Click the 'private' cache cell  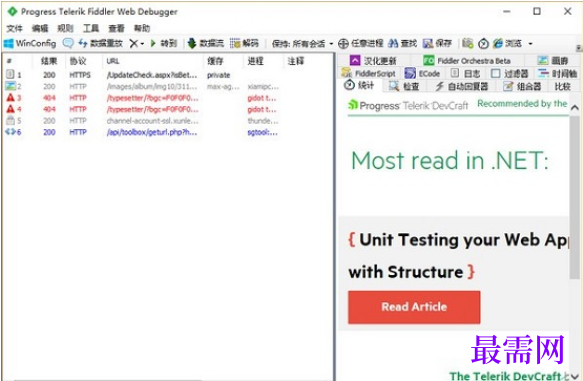tap(219, 75)
